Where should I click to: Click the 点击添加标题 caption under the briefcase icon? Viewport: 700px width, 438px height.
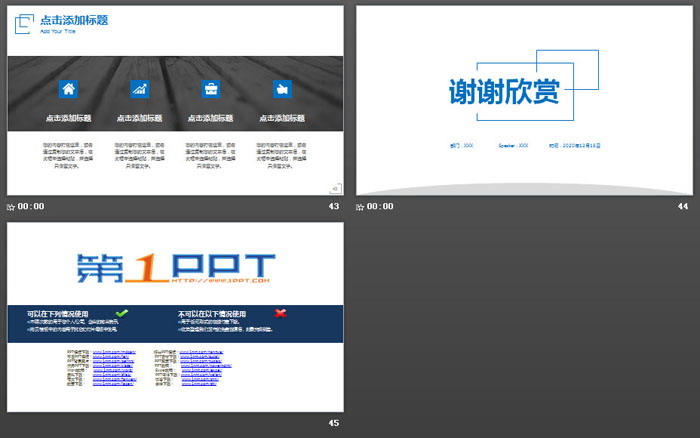[x=210, y=118]
